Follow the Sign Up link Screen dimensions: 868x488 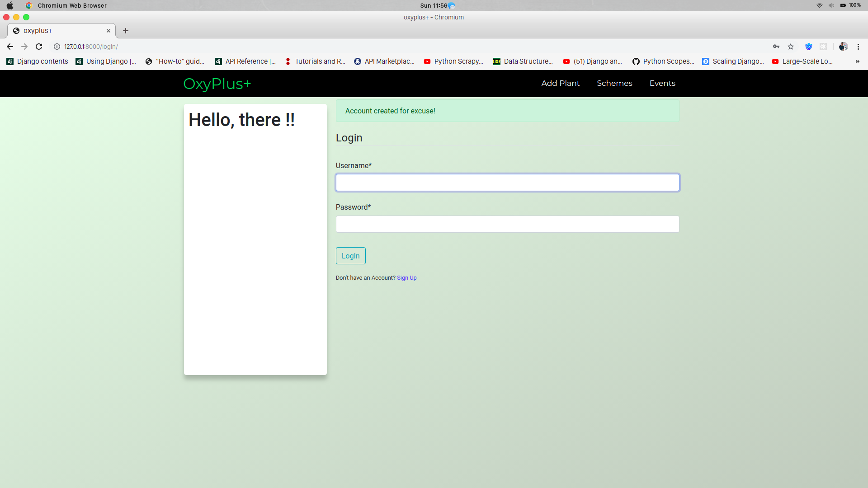click(x=406, y=278)
